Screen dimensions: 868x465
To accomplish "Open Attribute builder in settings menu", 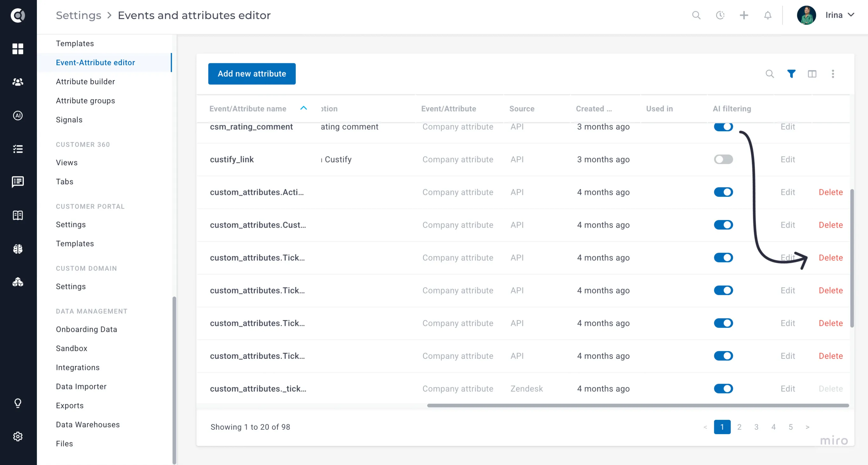I will tap(85, 82).
